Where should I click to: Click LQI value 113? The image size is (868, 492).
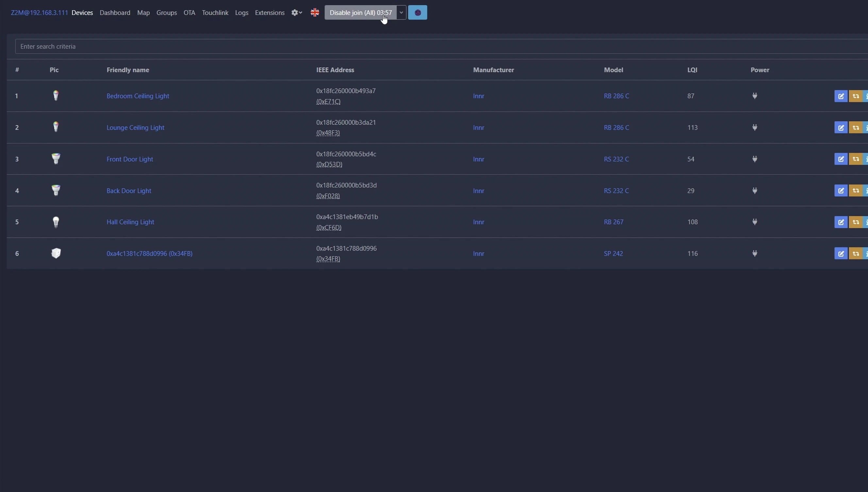[x=693, y=127]
